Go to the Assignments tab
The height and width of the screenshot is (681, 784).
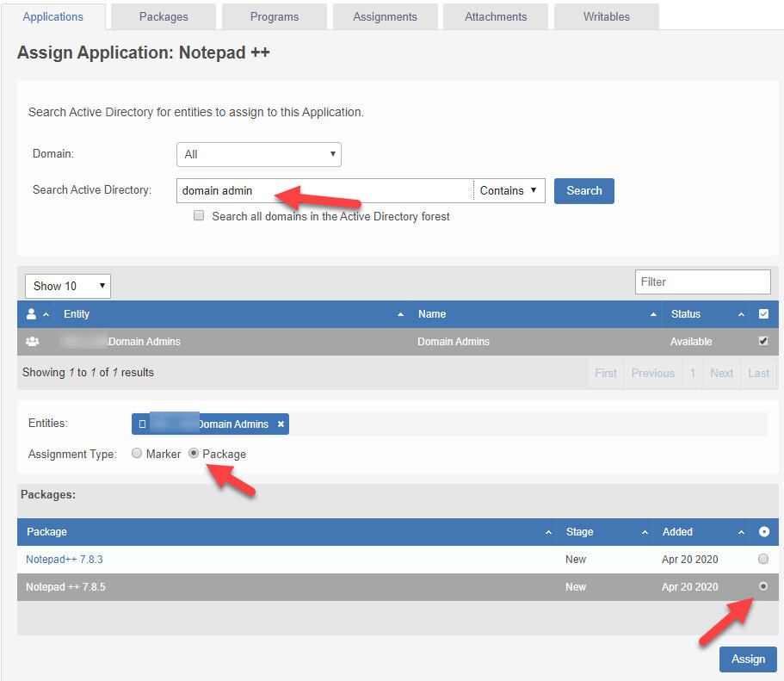tap(385, 17)
